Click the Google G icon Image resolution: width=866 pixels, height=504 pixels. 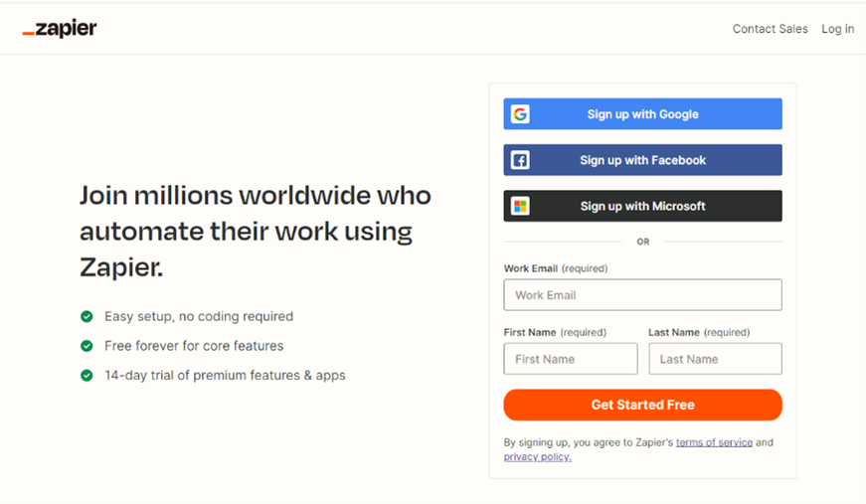point(520,114)
